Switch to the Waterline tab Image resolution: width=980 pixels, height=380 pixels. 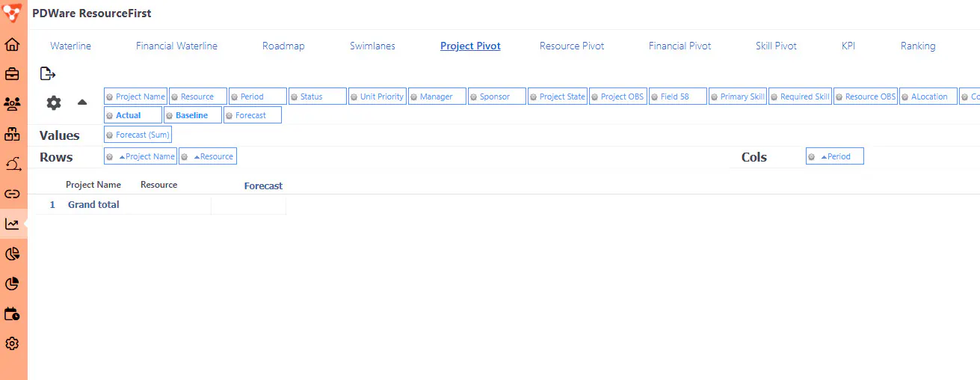coord(71,46)
